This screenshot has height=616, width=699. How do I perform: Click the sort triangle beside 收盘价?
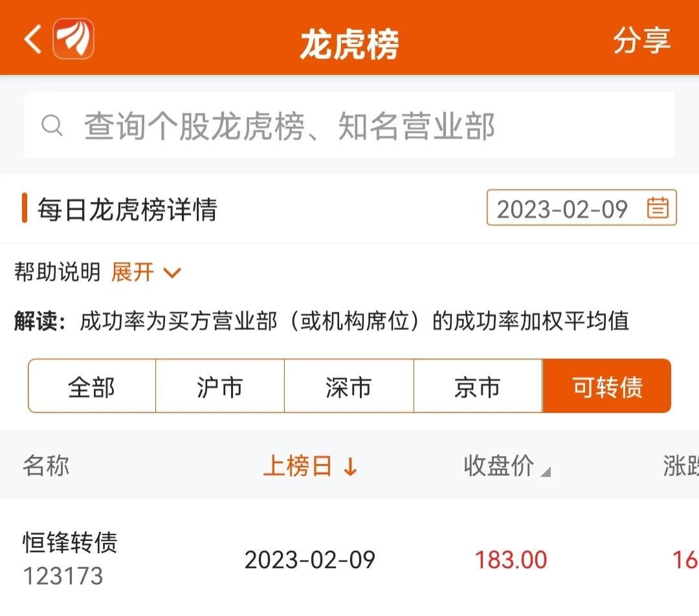[x=546, y=472]
